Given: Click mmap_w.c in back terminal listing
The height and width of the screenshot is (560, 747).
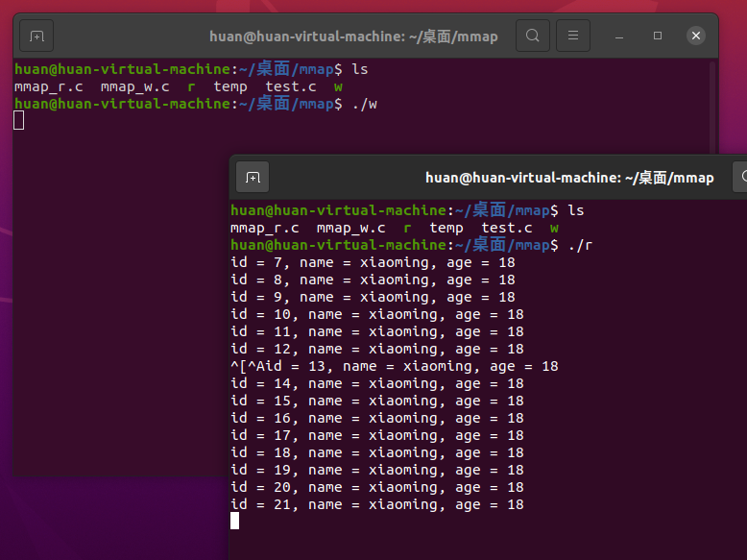Looking at the screenshot, I should point(134,87).
